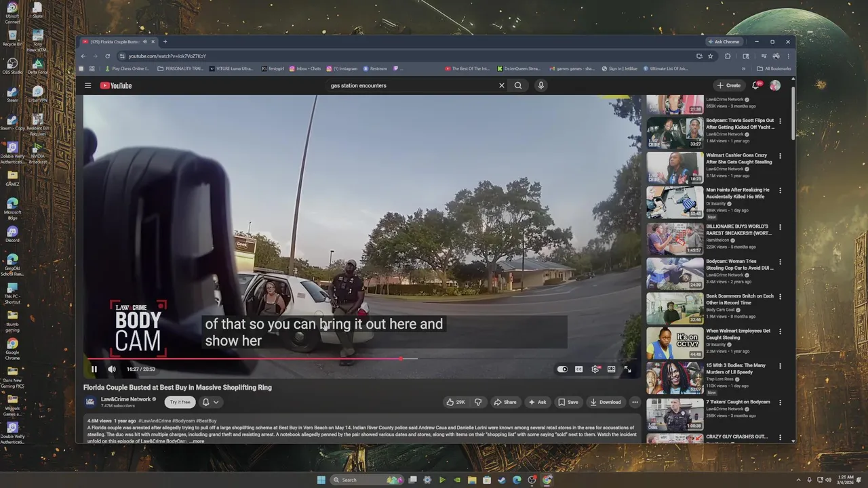Open the Law&Crime Network channel name

pos(125,399)
